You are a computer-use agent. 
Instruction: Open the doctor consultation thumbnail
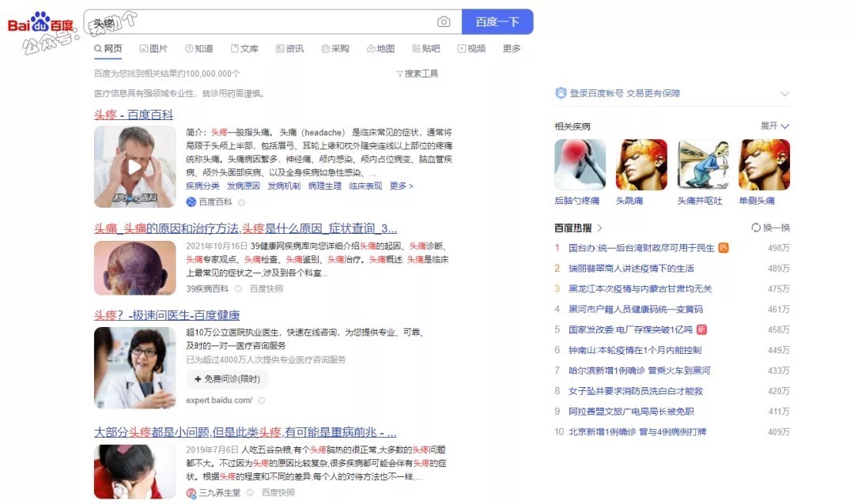click(134, 368)
